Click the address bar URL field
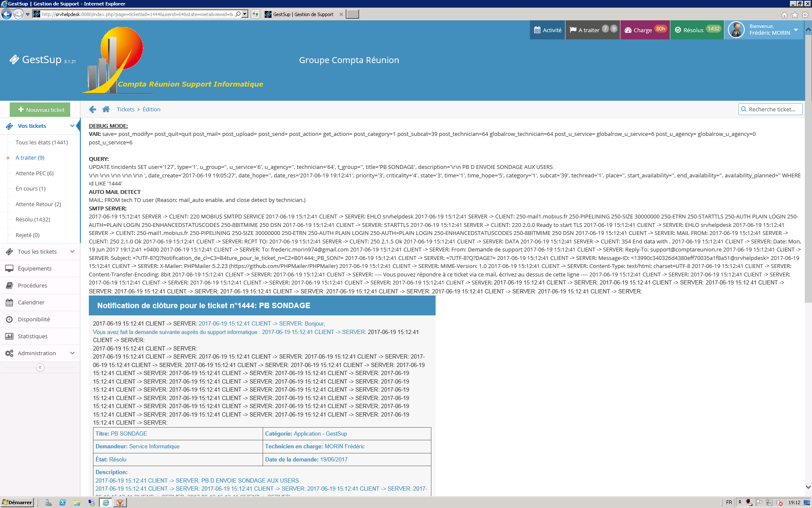This screenshot has height=508, width=812. [137, 14]
